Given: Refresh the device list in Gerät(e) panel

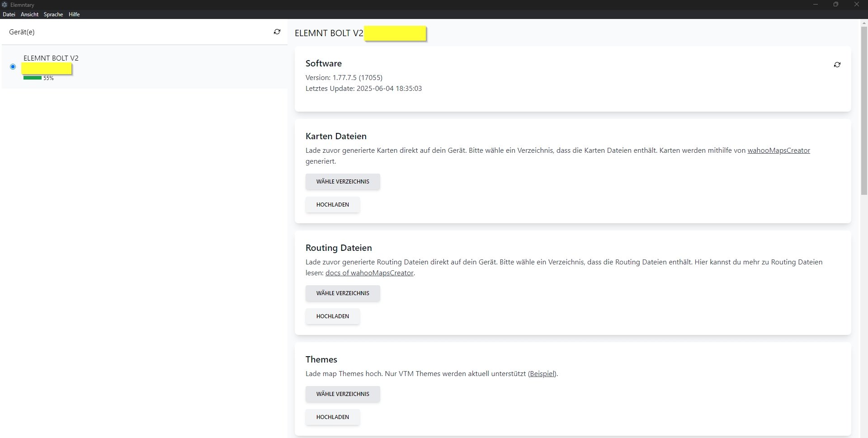Looking at the screenshot, I should (277, 32).
